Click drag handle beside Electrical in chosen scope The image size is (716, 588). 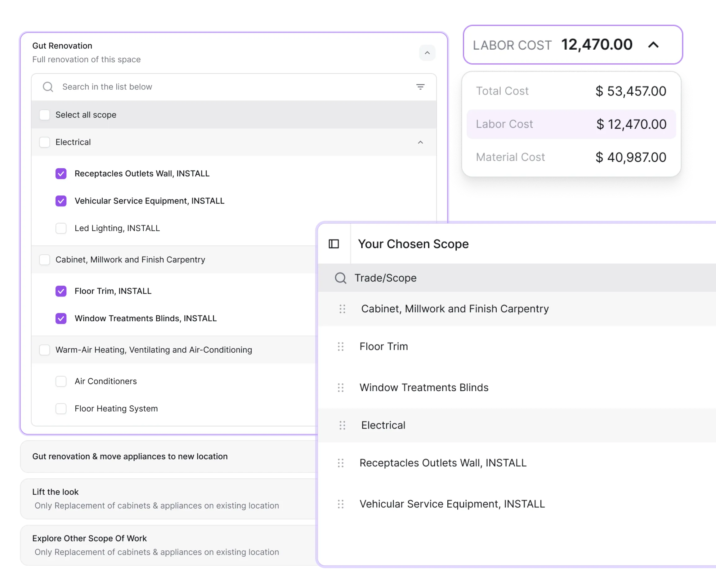pos(342,425)
